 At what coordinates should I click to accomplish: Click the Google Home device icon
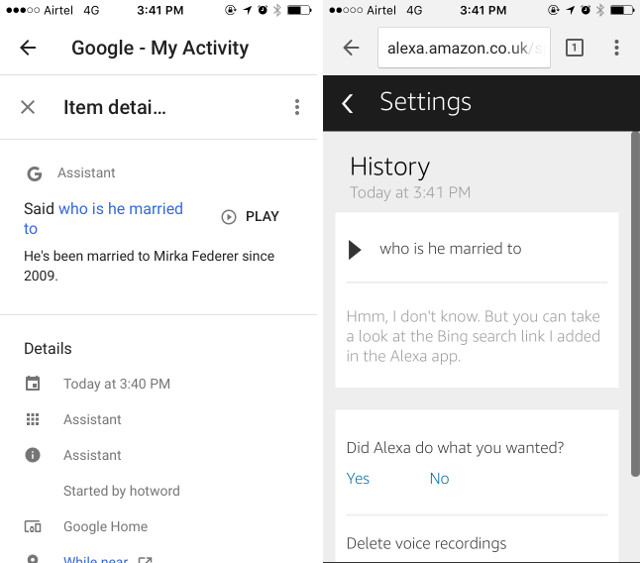click(x=33, y=526)
